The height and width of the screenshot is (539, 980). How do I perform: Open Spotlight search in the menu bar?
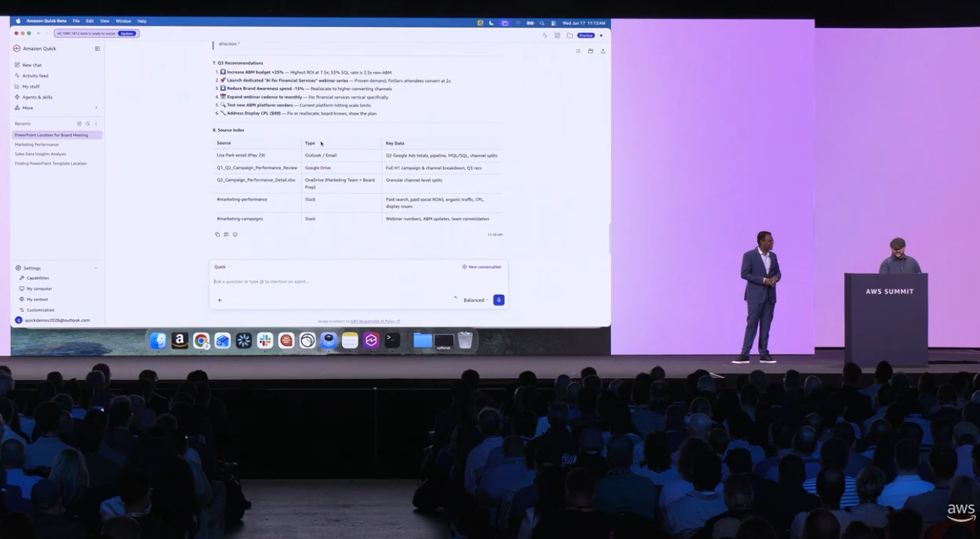tap(542, 22)
